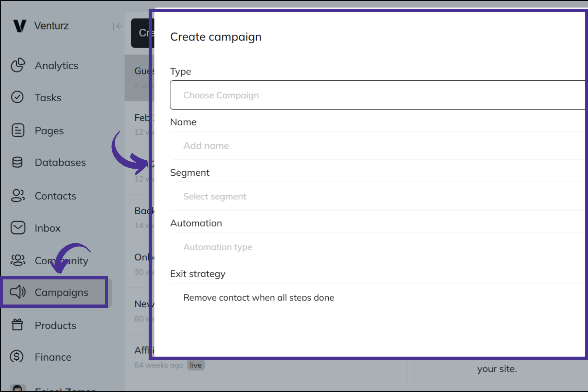This screenshot has width=588, height=392.
Task: Click the Finance dollar icon
Action: pos(17,356)
